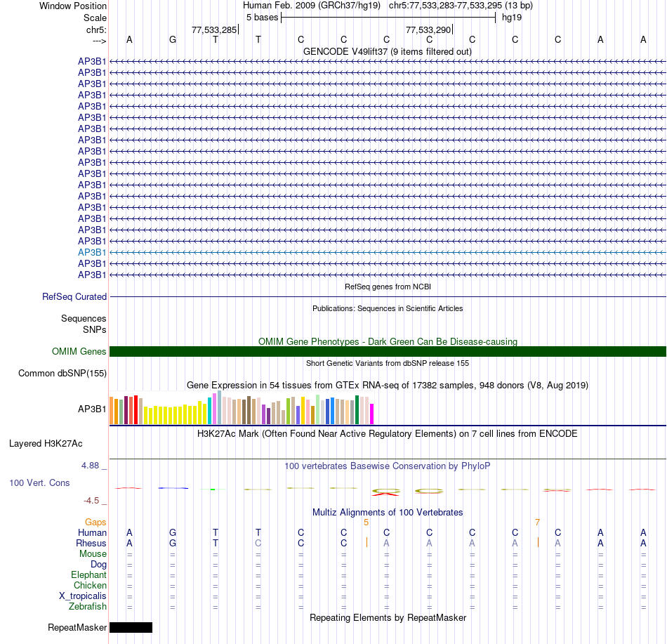Open the Multiz Alignments of 100 Vertebrates title

(388, 512)
